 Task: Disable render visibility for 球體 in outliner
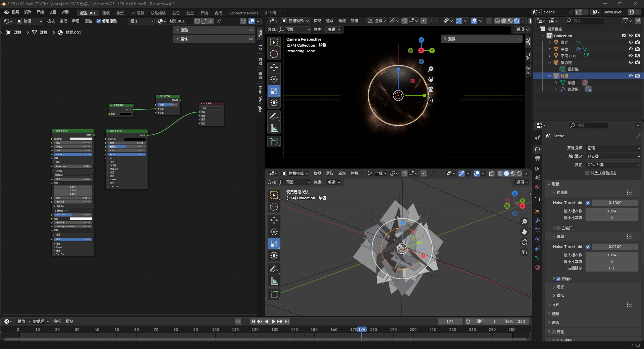[x=638, y=76]
